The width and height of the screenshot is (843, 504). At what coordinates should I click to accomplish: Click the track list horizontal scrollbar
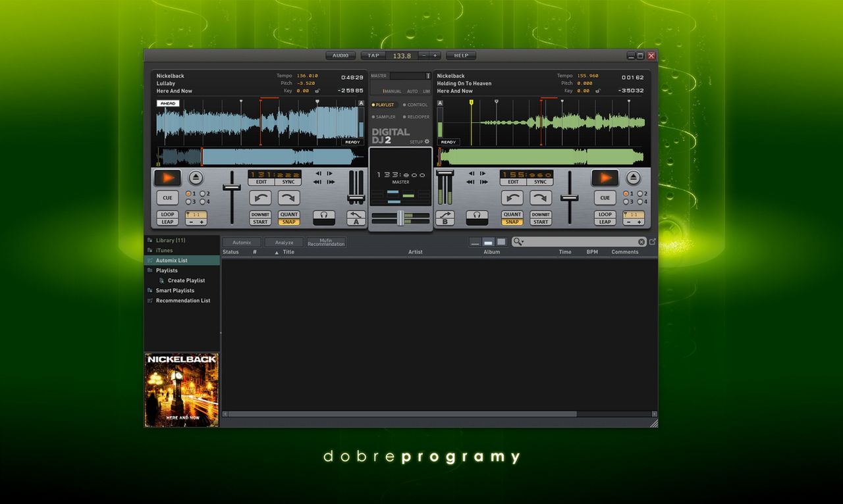pyautogui.click(x=402, y=414)
